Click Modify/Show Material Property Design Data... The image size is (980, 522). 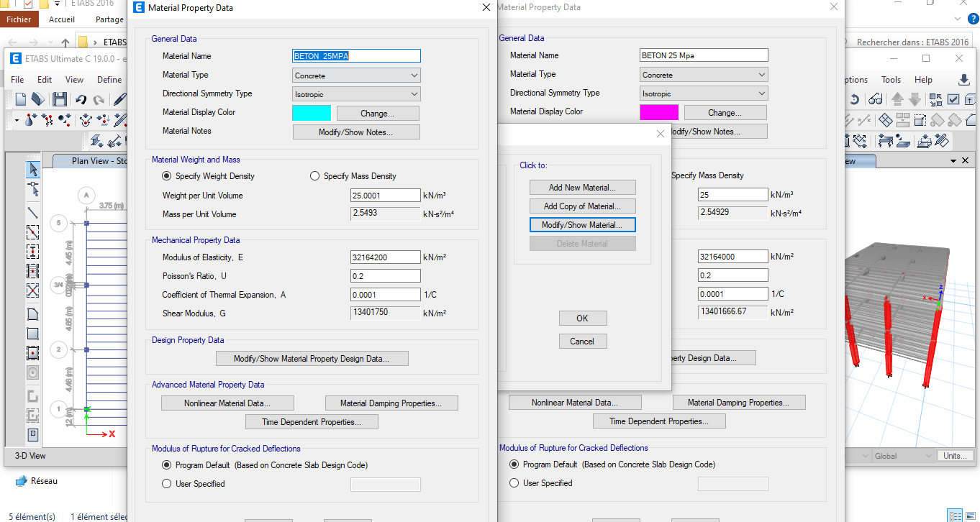click(312, 359)
